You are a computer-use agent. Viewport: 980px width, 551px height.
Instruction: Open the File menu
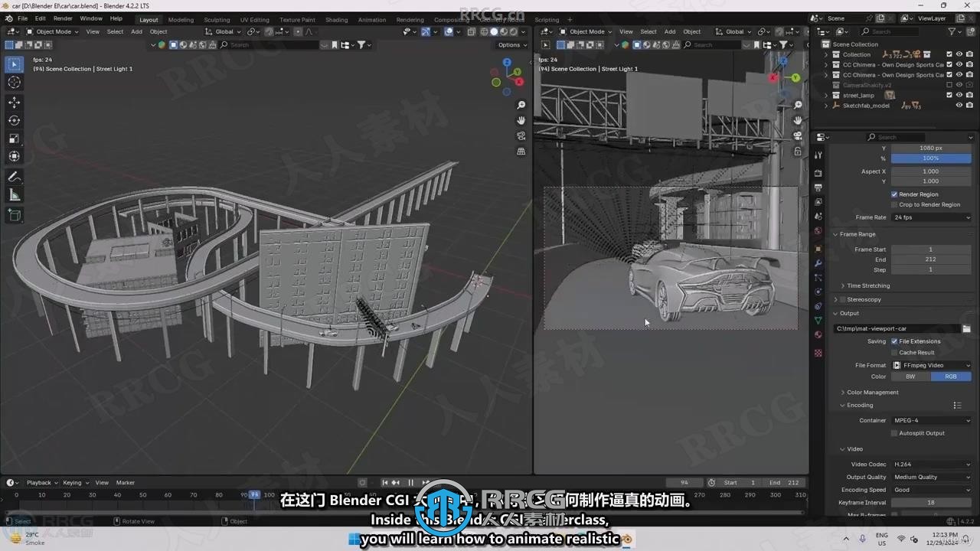[22, 18]
